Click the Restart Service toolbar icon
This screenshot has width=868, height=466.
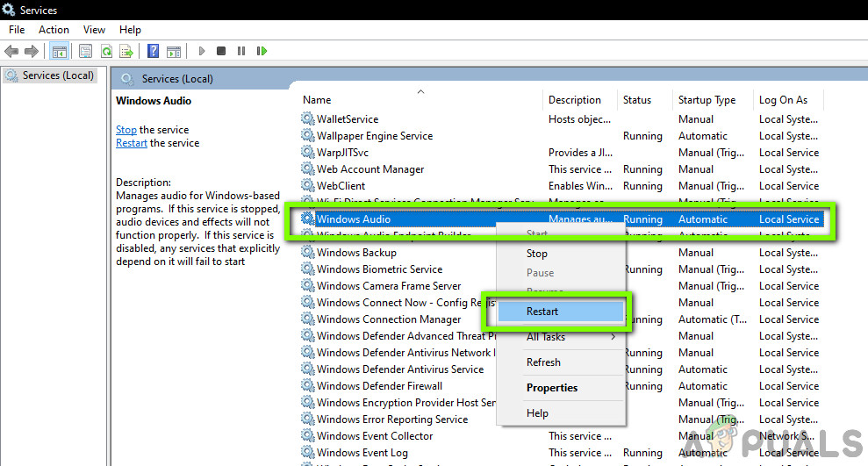tap(262, 51)
